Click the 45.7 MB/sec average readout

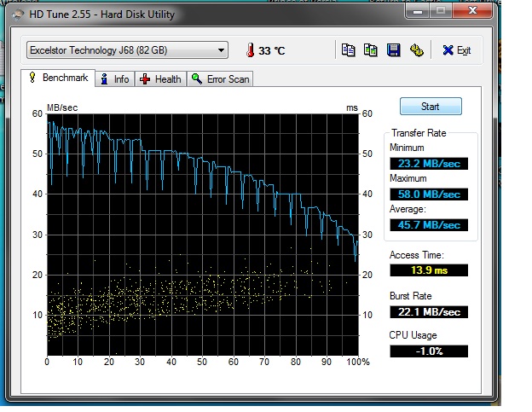tap(429, 225)
